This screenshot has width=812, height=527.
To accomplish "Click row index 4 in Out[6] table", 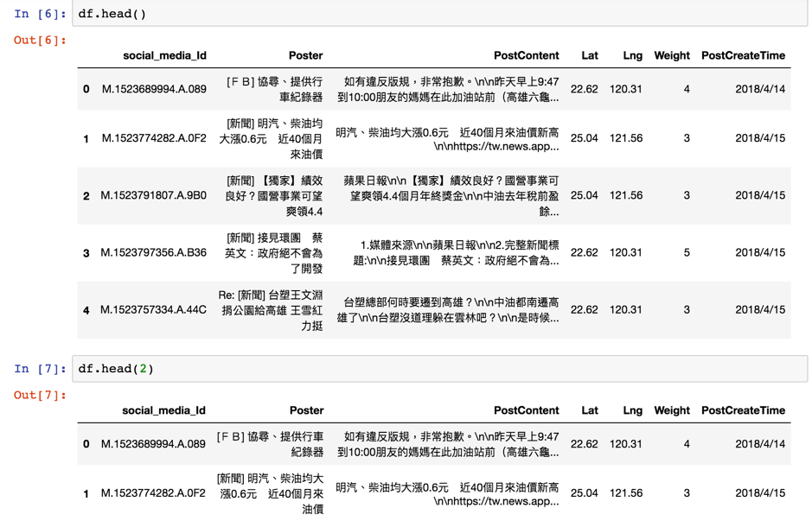I will (86, 310).
